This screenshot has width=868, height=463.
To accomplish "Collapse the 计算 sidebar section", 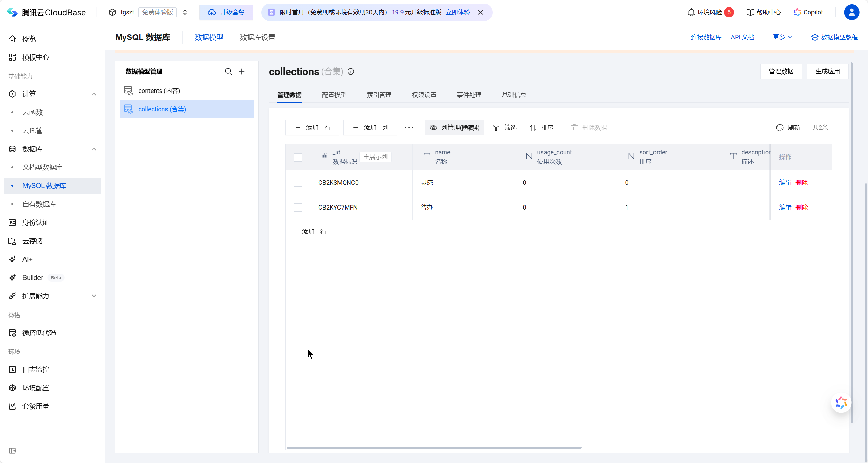I will point(94,94).
